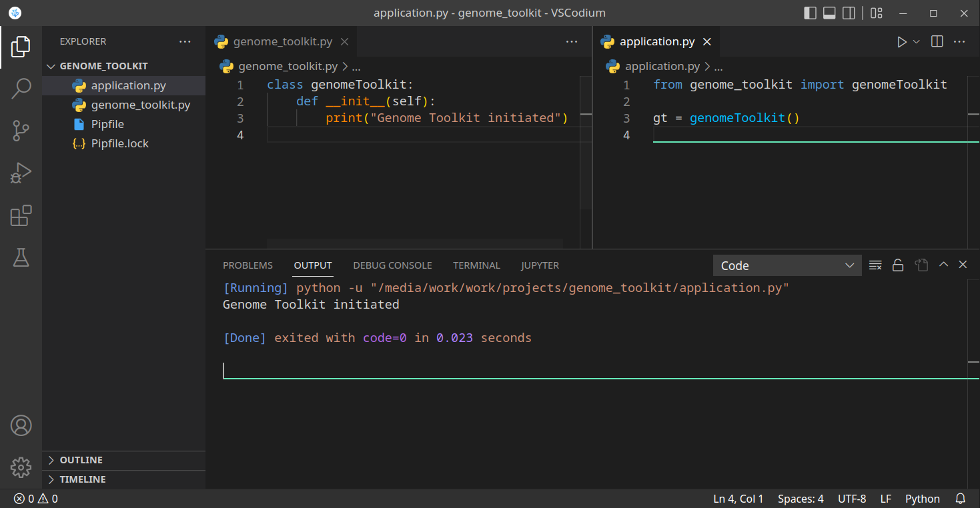
Task: Open the Code output channel dropdown
Action: pyautogui.click(x=787, y=265)
